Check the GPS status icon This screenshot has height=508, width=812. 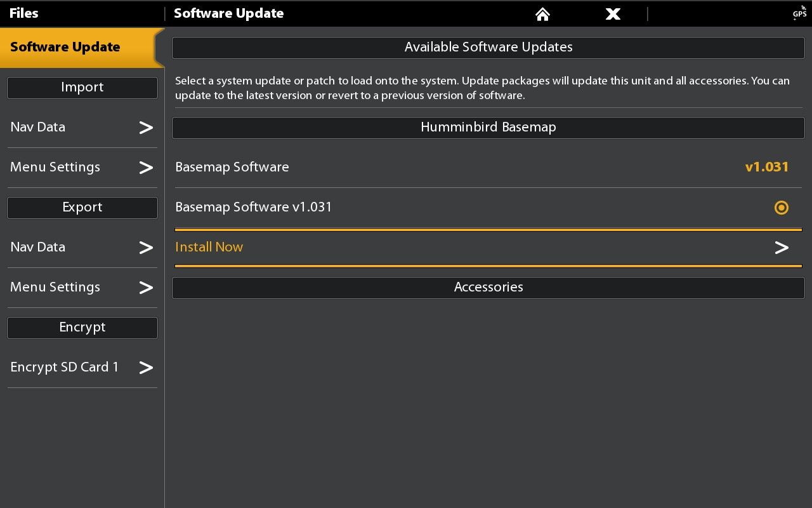(x=799, y=13)
